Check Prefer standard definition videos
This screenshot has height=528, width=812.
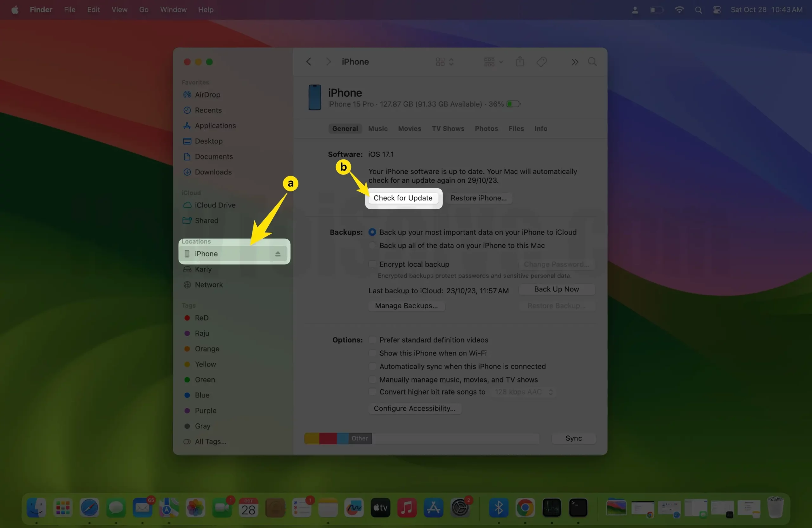372,340
